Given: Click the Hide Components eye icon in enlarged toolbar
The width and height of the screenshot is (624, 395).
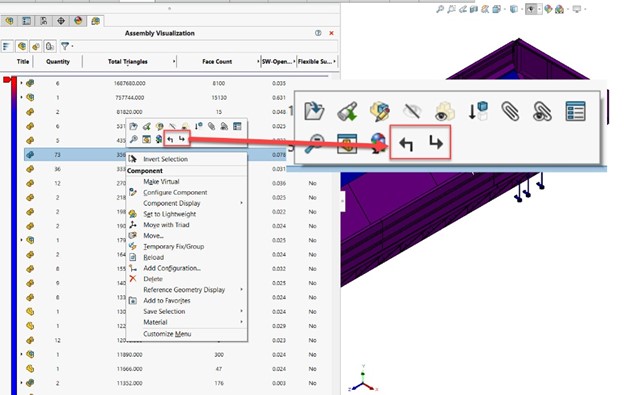Looking at the screenshot, I should tap(411, 111).
